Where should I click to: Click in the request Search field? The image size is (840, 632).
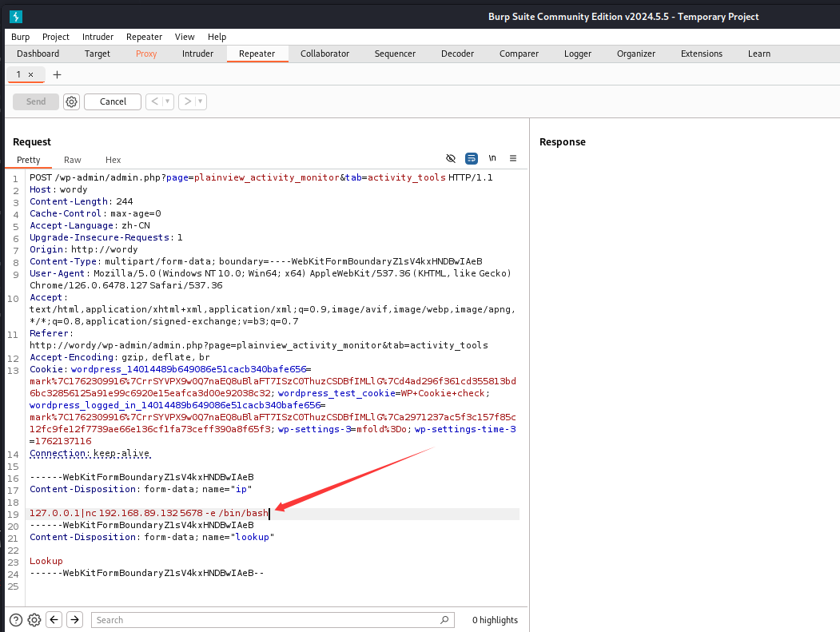[273, 620]
